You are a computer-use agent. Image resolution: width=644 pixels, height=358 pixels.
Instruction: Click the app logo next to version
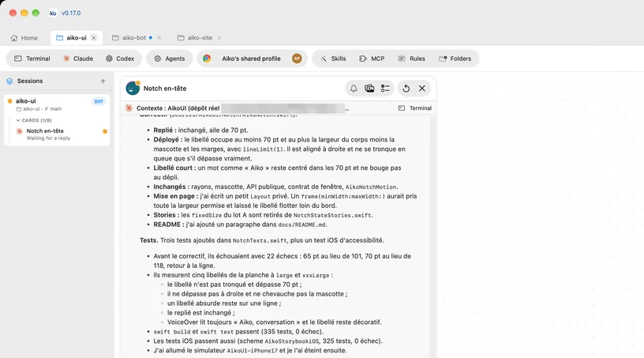(53, 13)
